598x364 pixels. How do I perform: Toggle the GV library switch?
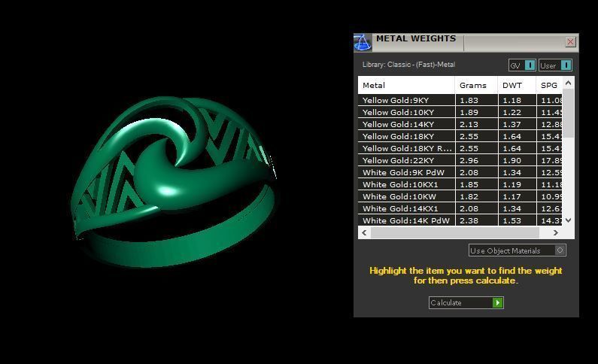[x=522, y=65]
